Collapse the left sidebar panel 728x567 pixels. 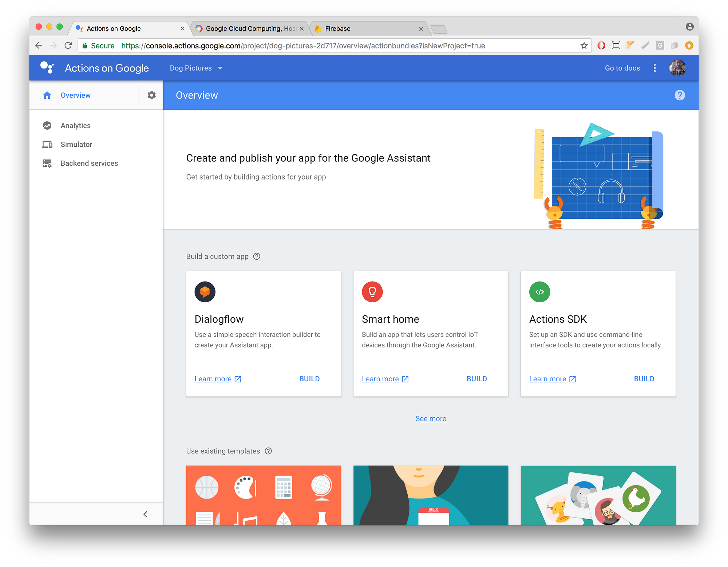146,514
